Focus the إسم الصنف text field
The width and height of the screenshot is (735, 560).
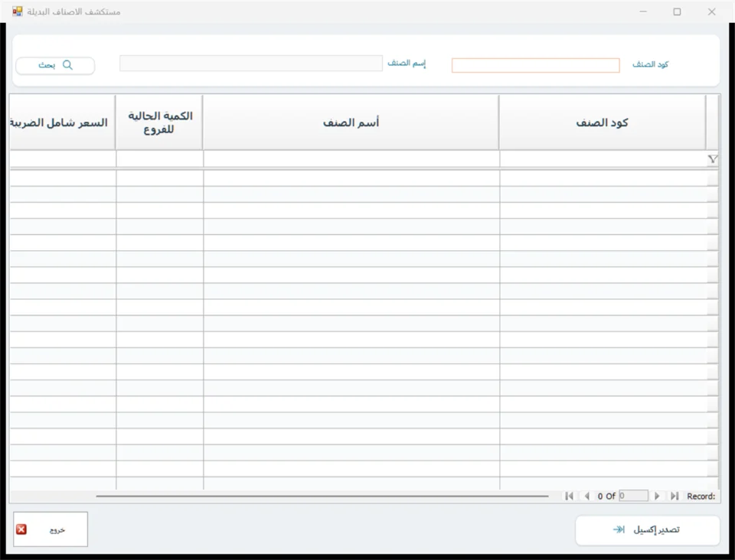point(251,63)
